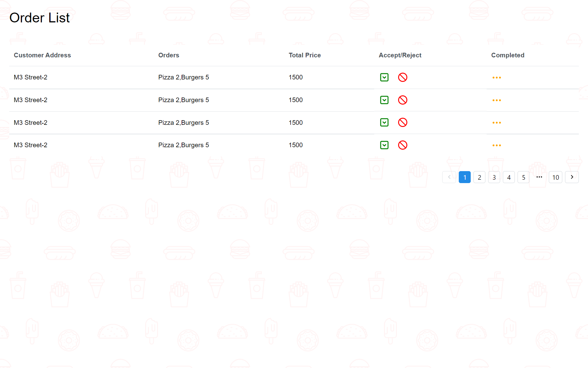
Task: Accept the second row order
Action: click(x=384, y=100)
